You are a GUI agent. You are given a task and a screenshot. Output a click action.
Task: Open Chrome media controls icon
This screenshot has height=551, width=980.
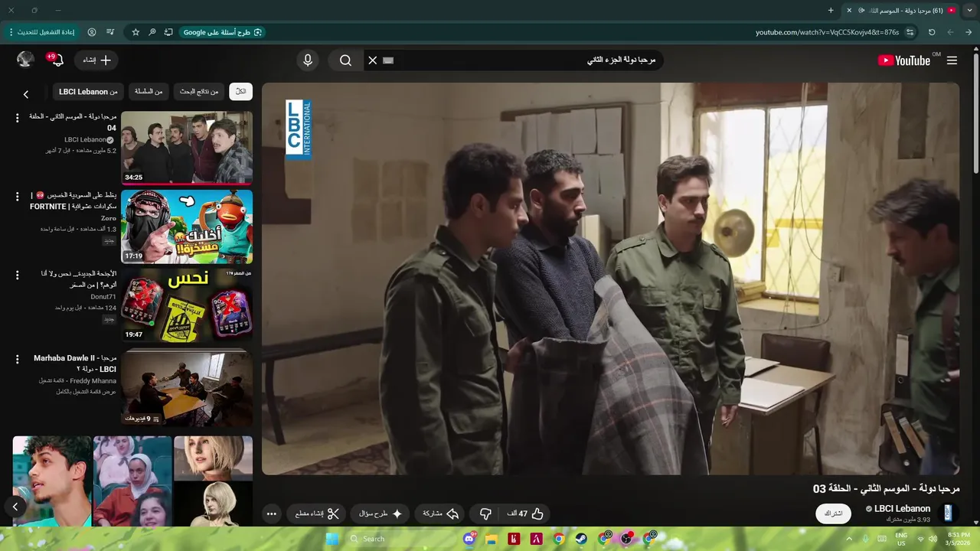coord(110,32)
